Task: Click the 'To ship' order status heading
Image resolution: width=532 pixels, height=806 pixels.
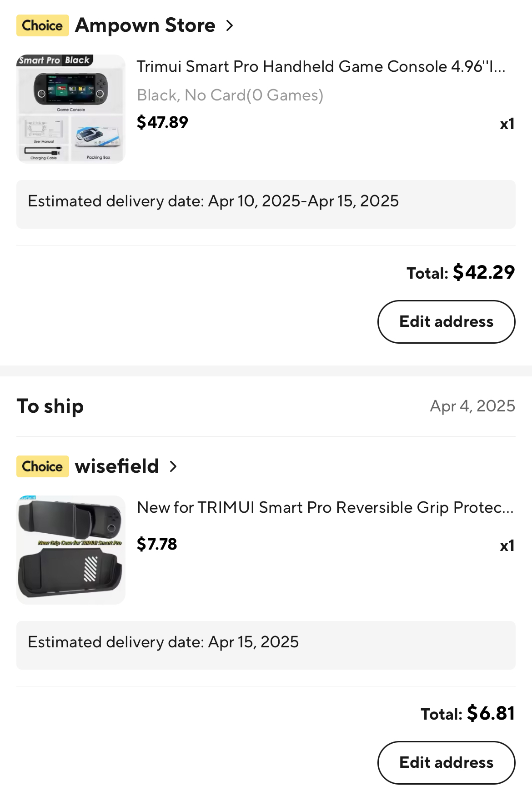Action: pyautogui.click(x=50, y=406)
